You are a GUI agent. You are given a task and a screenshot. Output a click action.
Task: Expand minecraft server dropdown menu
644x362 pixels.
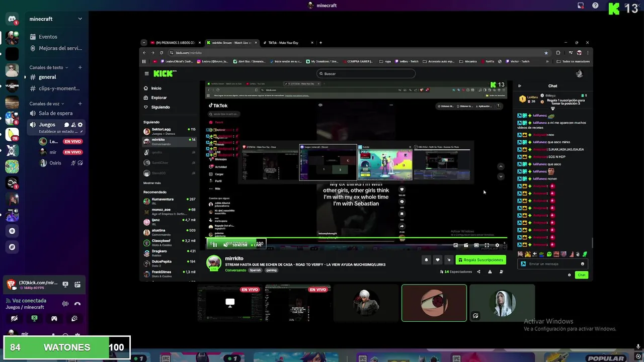[x=80, y=19]
